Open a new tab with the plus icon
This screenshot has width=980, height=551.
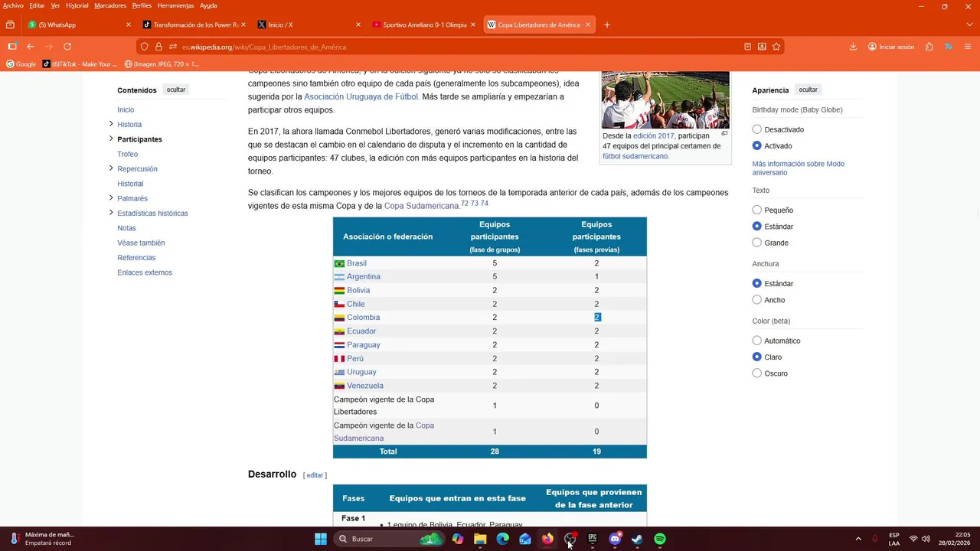[x=607, y=24]
